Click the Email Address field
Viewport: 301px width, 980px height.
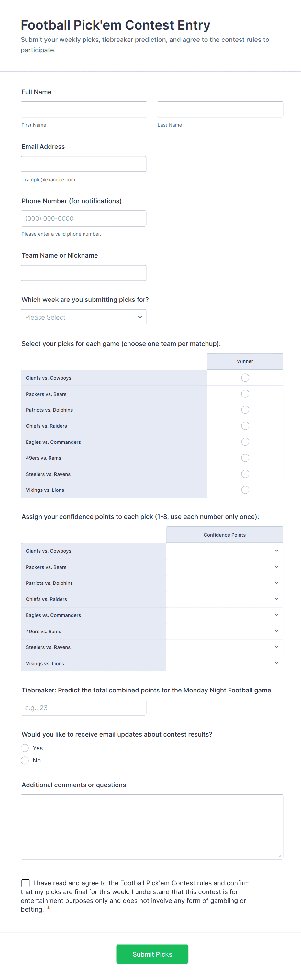click(84, 164)
